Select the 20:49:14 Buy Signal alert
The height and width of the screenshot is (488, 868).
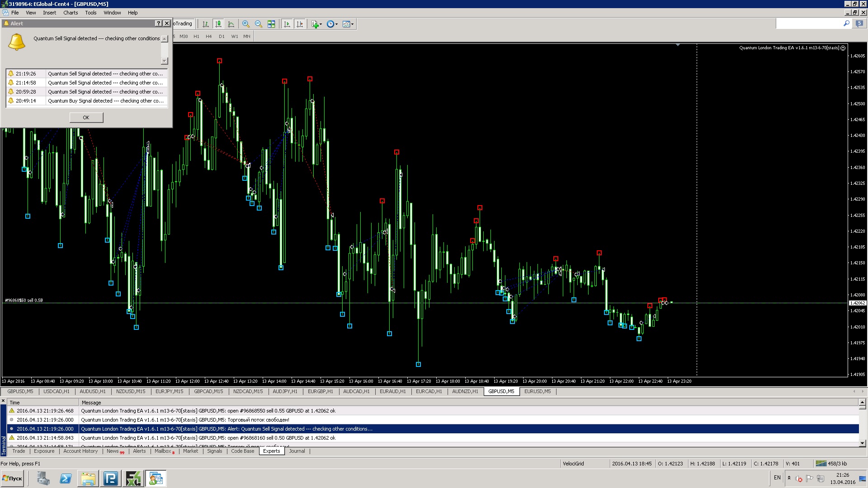[x=86, y=101]
